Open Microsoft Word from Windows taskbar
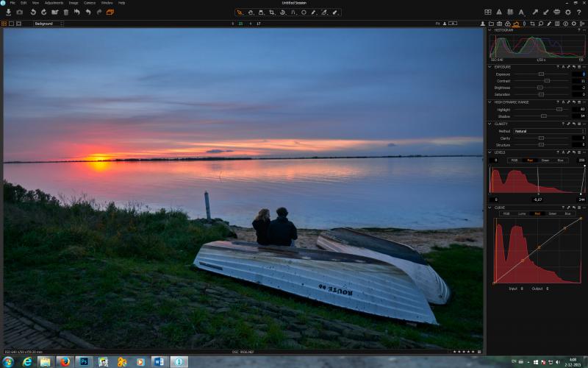The width and height of the screenshot is (588, 368). (159, 361)
